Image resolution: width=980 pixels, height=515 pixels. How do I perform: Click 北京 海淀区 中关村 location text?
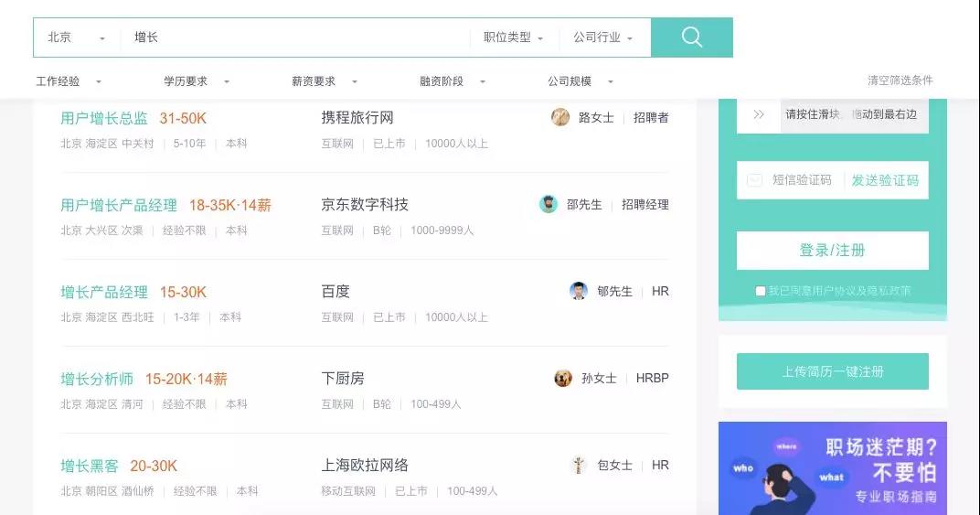(x=107, y=144)
